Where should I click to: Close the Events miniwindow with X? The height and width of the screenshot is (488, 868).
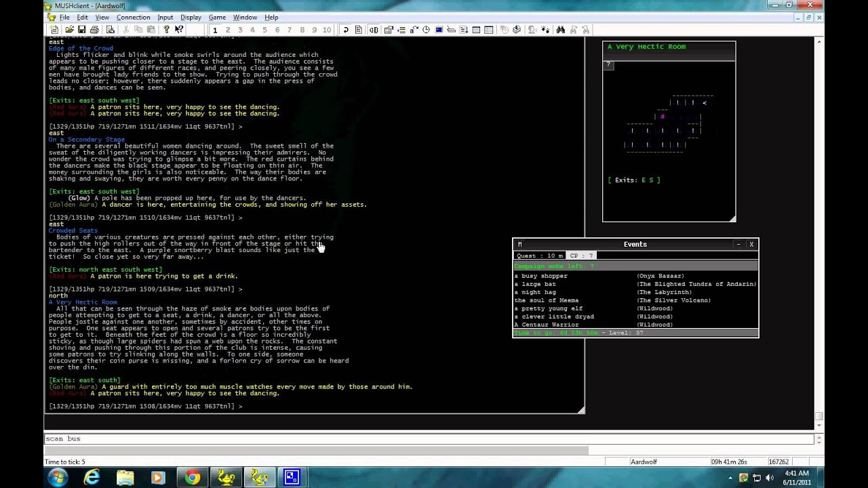click(x=751, y=244)
